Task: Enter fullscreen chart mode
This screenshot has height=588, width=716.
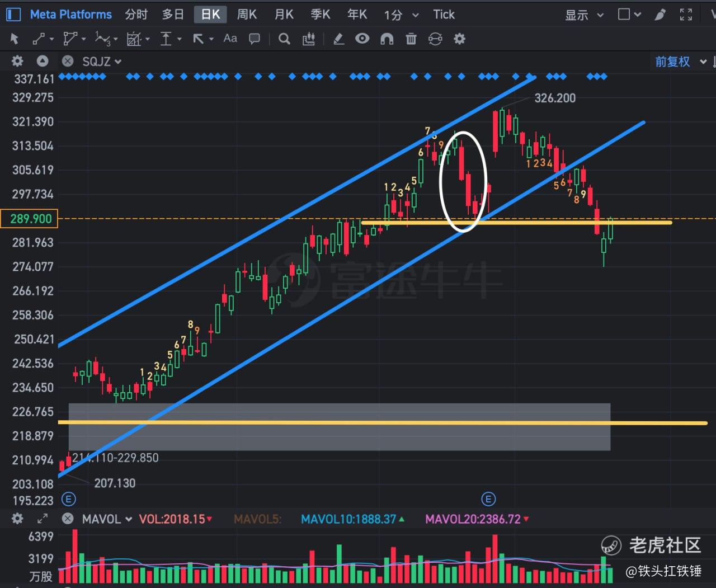Action: [x=686, y=15]
